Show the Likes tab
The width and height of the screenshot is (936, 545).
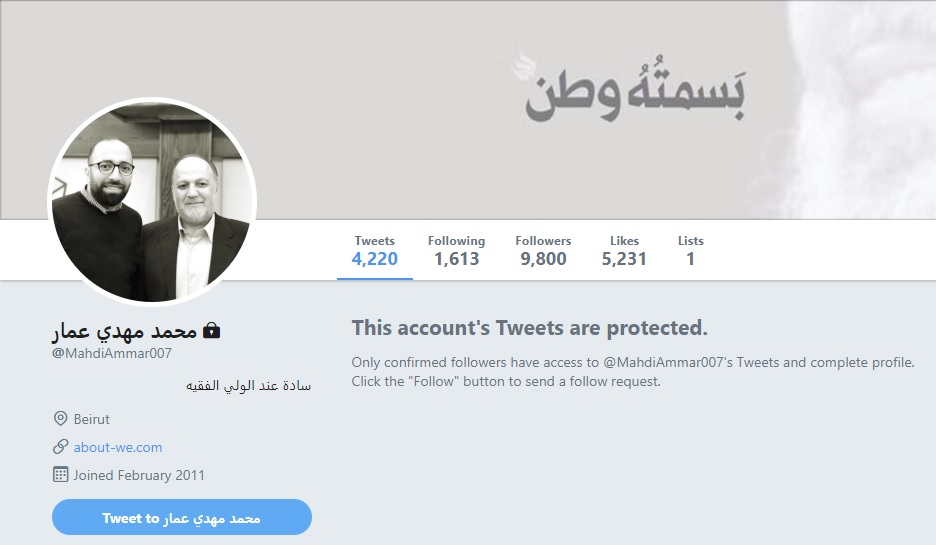tap(624, 250)
